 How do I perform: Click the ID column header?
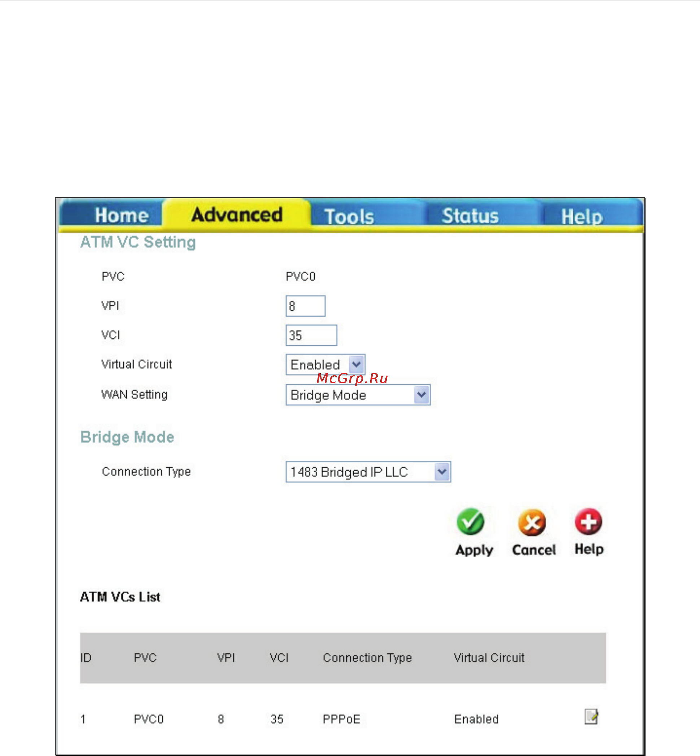86,657
